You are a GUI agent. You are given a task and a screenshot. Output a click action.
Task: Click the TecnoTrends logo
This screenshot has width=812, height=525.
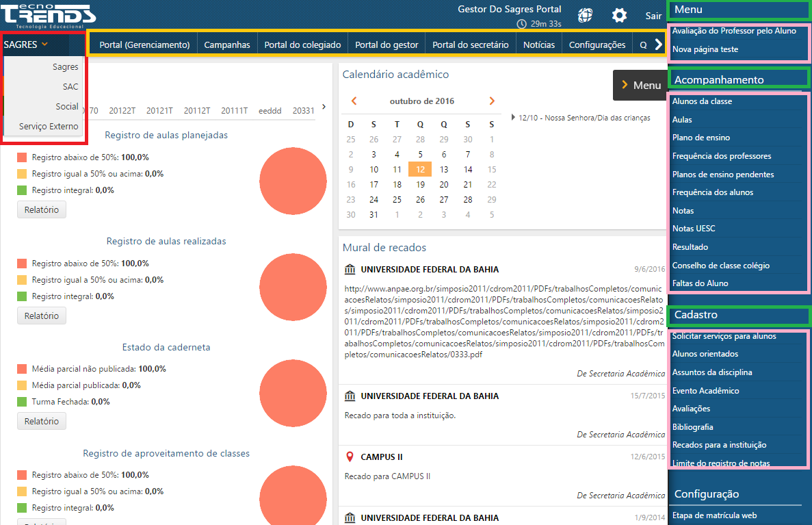(48, 15)
